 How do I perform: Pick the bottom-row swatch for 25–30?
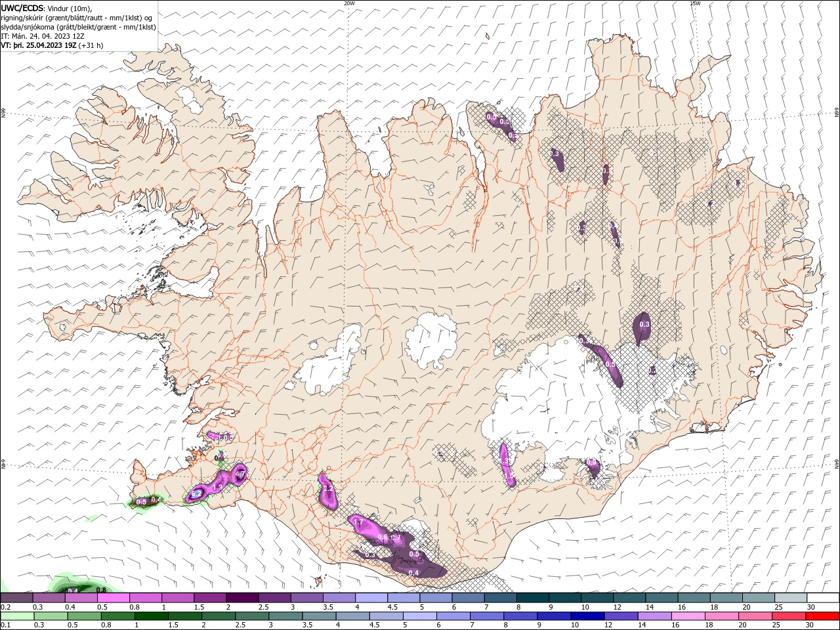(789, 616)
